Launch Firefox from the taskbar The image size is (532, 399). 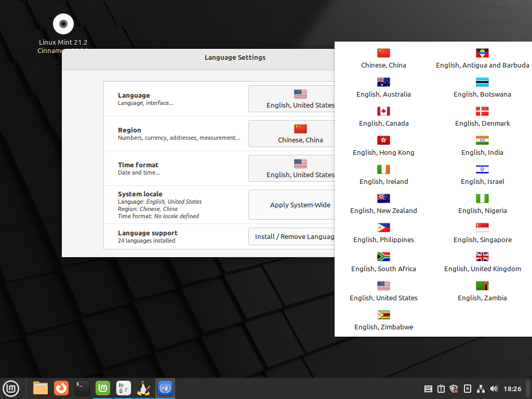(x=61, y=388)
